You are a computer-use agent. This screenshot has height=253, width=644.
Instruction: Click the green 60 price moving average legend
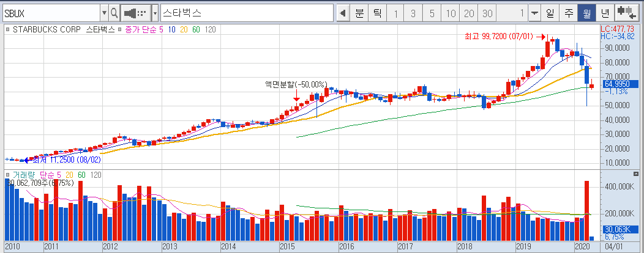click(x=197, y=29)
